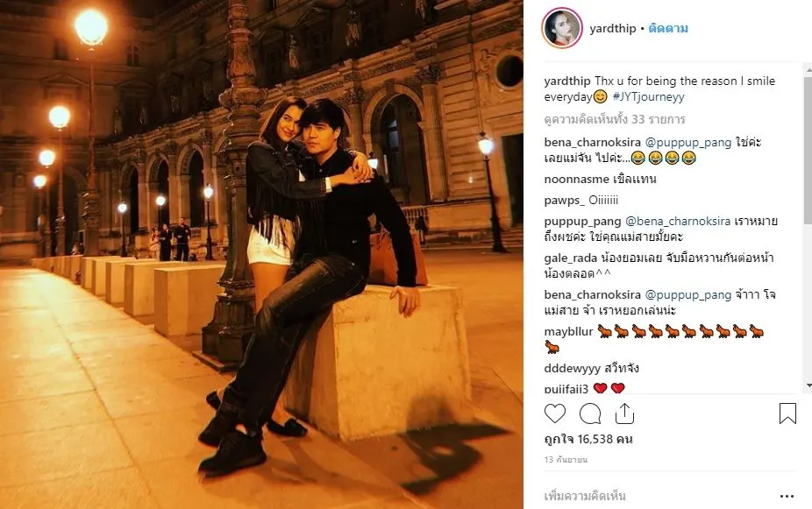Open the post date 13 กันยายน

[x=566, y=459]
